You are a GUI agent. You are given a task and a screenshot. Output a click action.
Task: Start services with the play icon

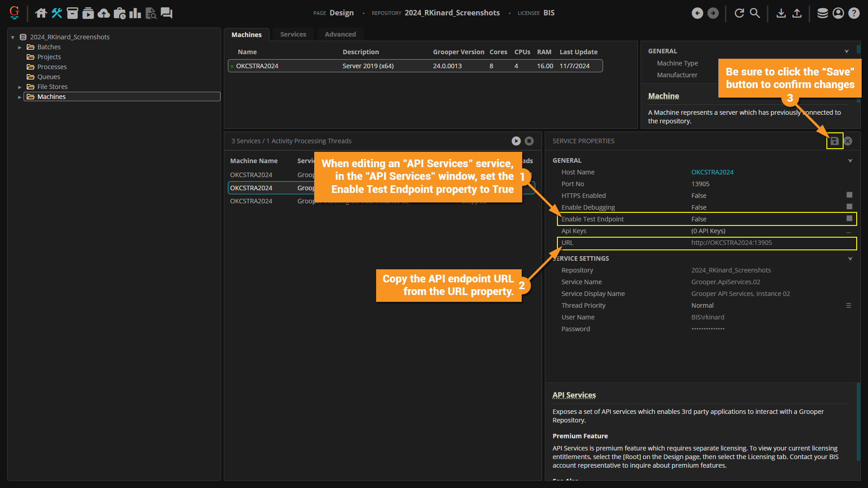click(x=516, y=141)
